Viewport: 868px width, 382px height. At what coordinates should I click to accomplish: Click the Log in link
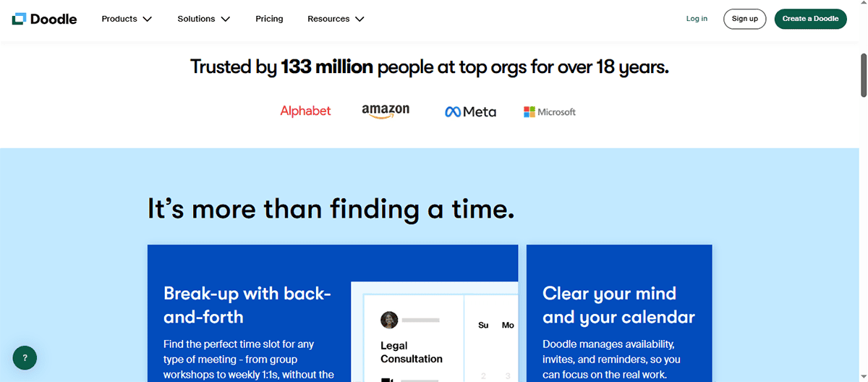click(697, 19)
